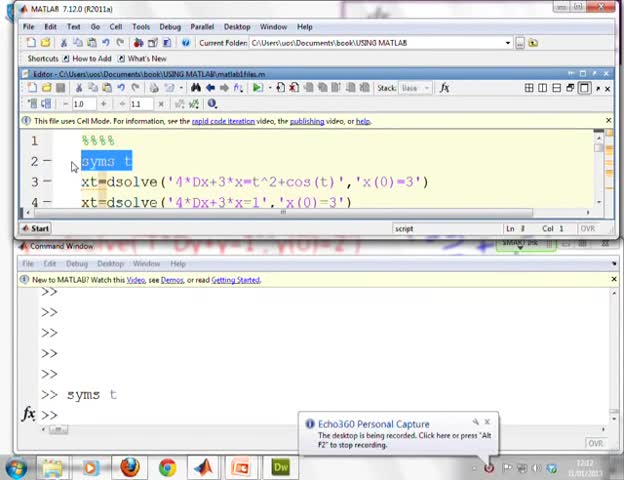The height and width of the screenshot is (480, 624).
Task: Open Current Folder path dropdown
Action: [x=508, y=43]
